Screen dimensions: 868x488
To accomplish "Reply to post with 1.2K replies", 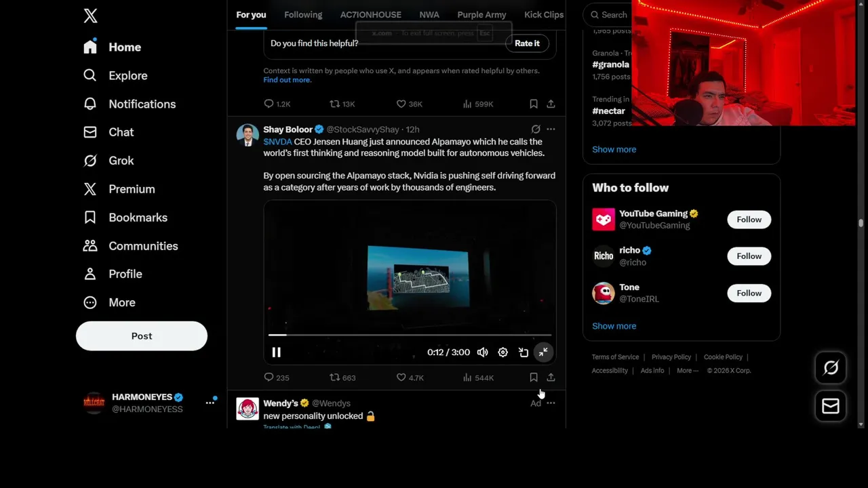I will tap(277, 104).
